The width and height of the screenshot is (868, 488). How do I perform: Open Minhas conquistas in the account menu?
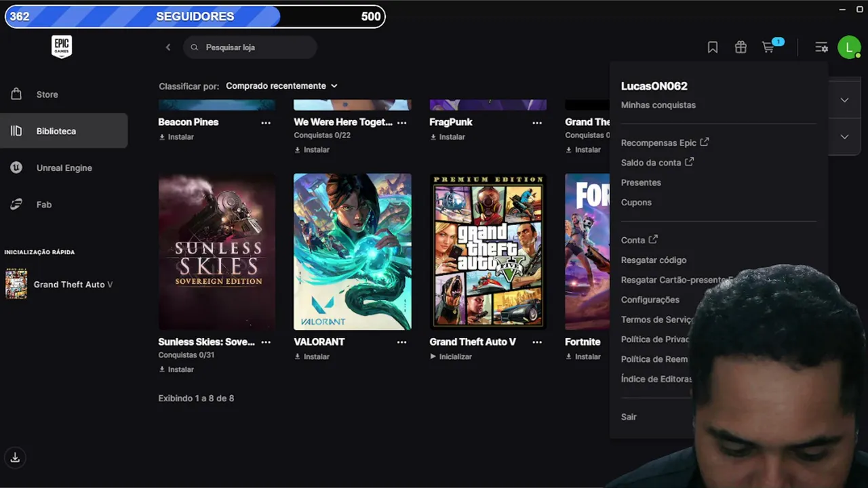tap(658, 105)
